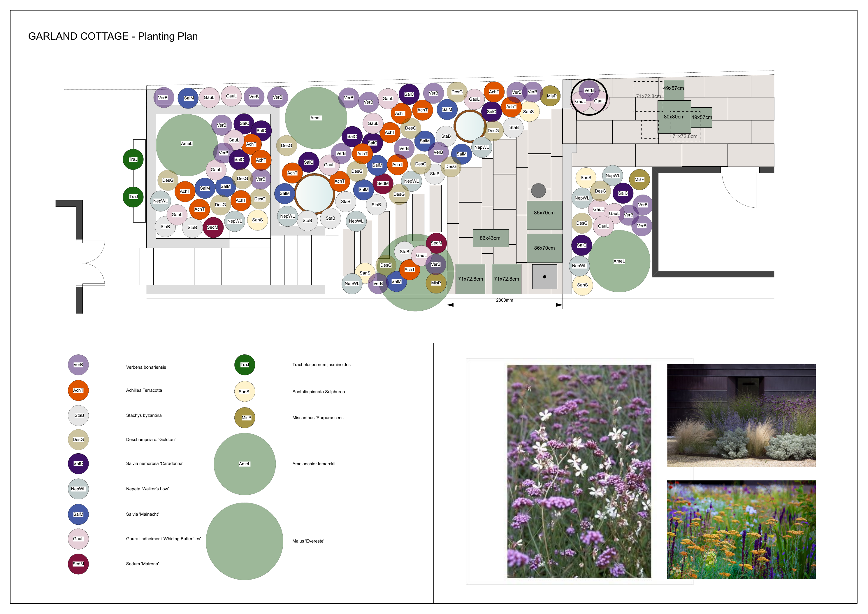
Task: Click the "Malus 'Evereste'" label
Action: pyautogui.click(x=308, y=541)
